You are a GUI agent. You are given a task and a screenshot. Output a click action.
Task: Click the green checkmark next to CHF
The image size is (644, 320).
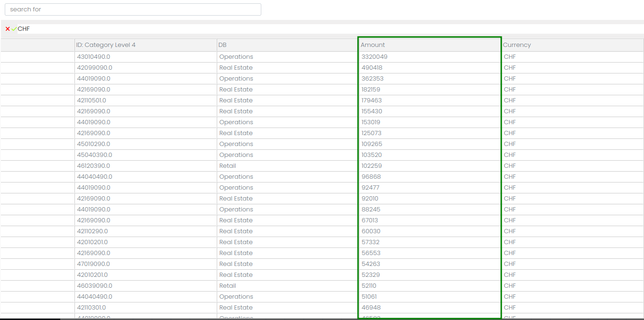point(14,29)
